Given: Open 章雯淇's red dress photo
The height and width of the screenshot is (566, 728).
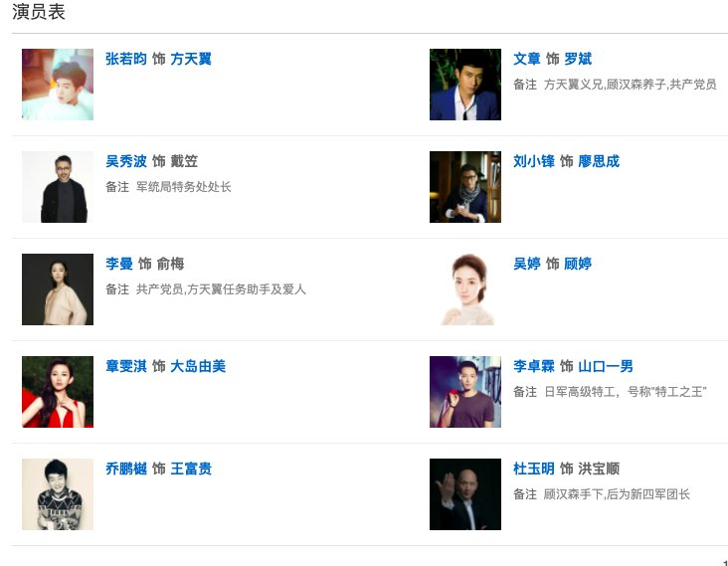Looking at the screenshot, I should coord(58,392).
